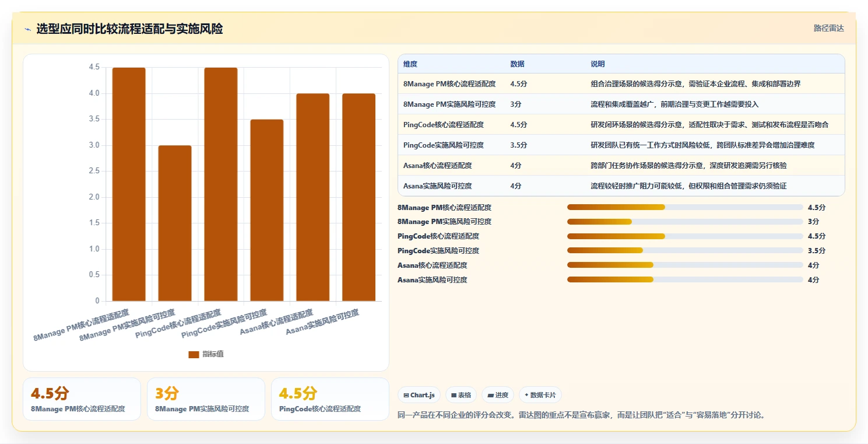Image resolution: width=868 pixels, height=444 pixels.
Task: Click the 3分 value after the progress bar
Action: [x=813, y=222]
